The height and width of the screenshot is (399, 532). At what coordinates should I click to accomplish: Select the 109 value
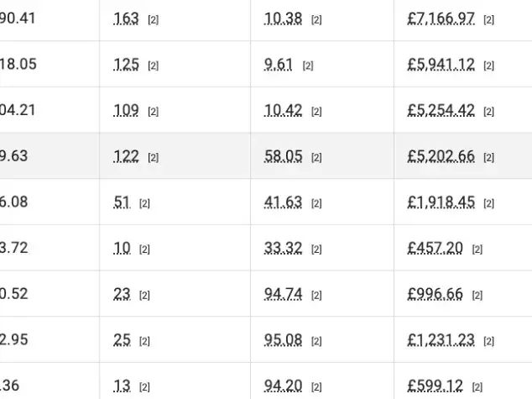coord(126,110)
